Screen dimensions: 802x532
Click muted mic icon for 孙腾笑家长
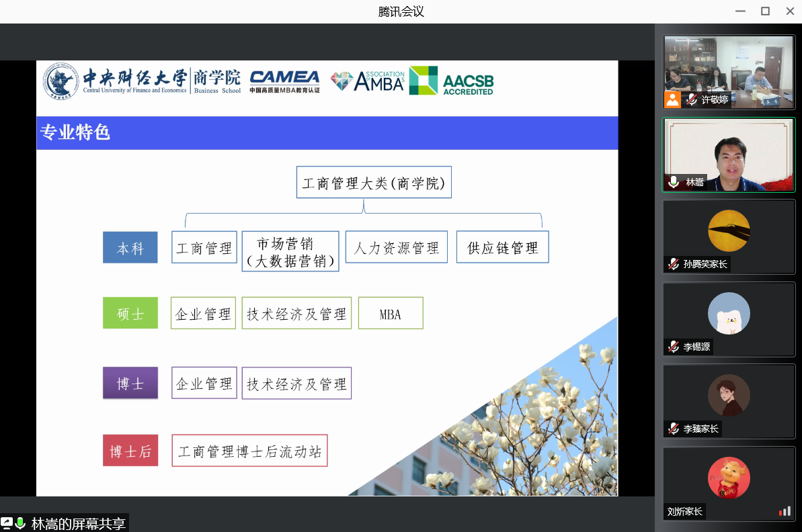click(673, 264)
